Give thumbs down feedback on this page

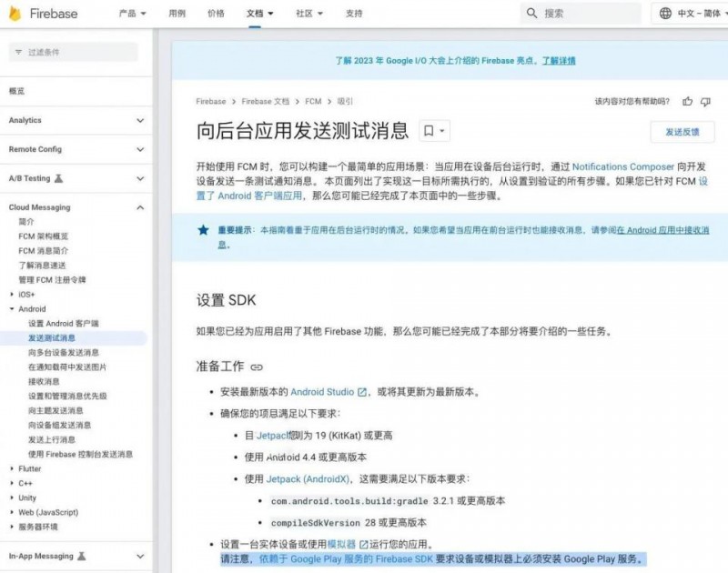click(705, 102)
